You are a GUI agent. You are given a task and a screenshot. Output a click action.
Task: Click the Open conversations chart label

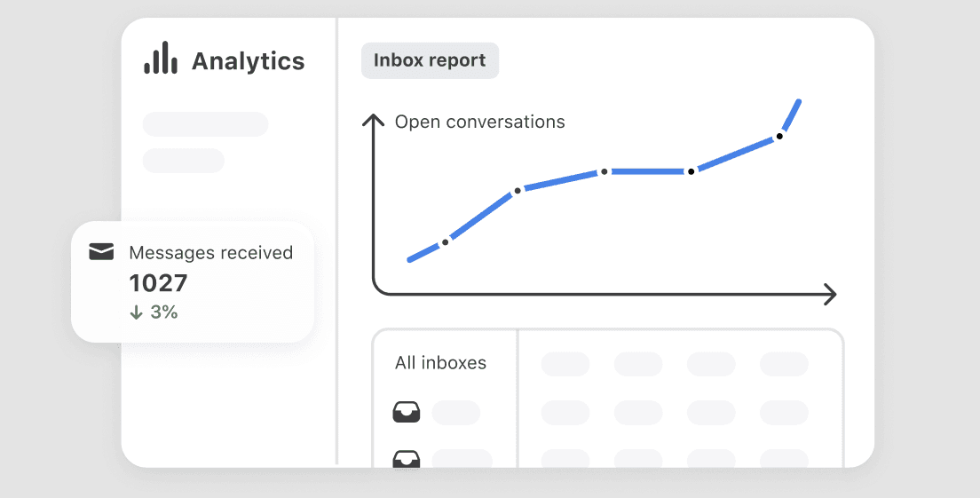click(480, 122)
